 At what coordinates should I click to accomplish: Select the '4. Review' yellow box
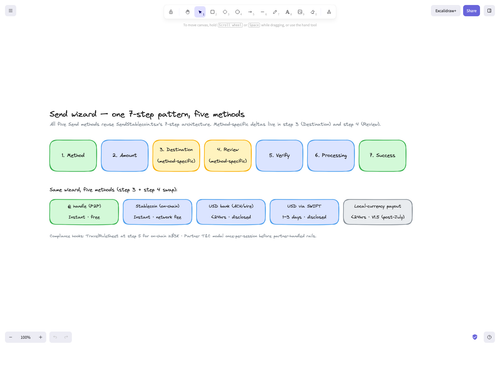(x=228, y=156)
